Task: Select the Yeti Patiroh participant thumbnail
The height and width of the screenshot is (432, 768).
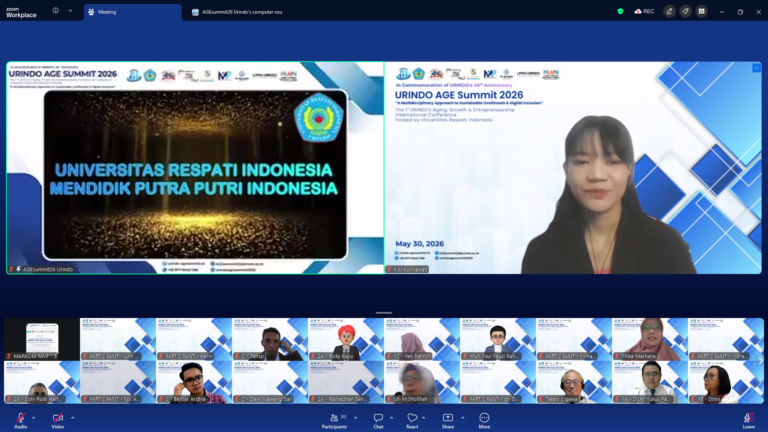Action: 422,339
